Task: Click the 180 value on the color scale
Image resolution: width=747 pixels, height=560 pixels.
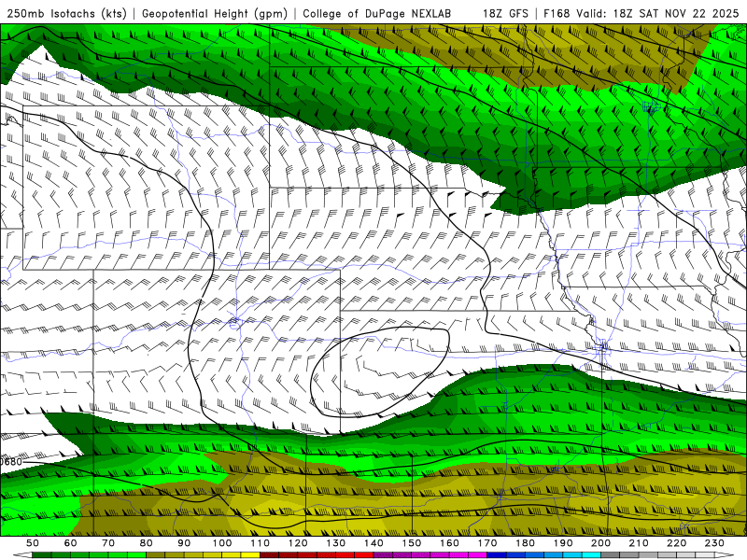Action: (x=525, y=543)
